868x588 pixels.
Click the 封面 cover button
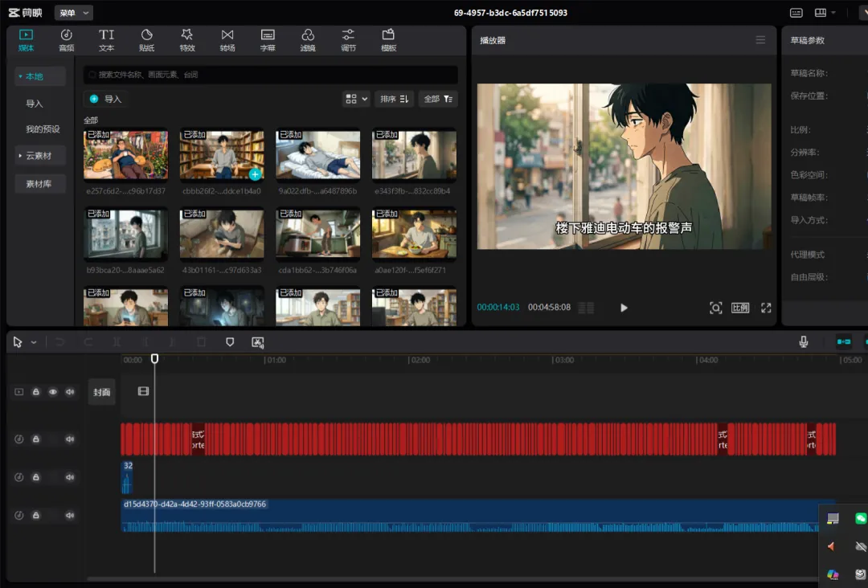click(x=101, y=392)
